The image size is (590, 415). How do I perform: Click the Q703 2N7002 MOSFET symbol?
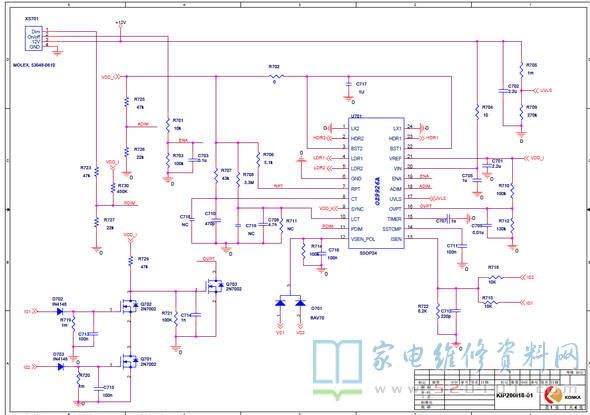point(214,286)
